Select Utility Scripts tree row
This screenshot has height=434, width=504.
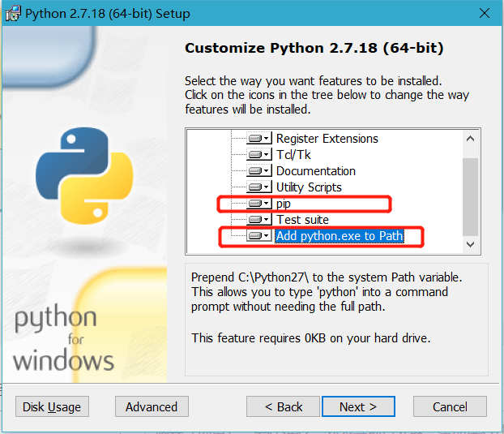point(309,187)
